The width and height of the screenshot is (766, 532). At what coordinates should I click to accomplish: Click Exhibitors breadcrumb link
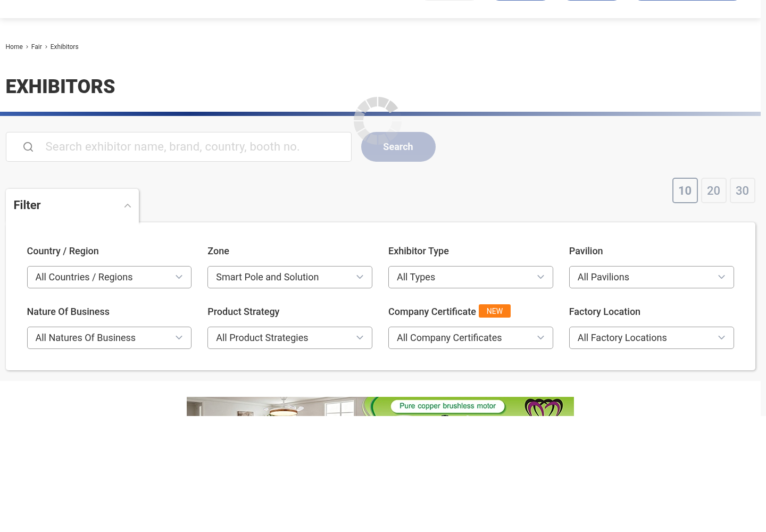pos(64,47)
